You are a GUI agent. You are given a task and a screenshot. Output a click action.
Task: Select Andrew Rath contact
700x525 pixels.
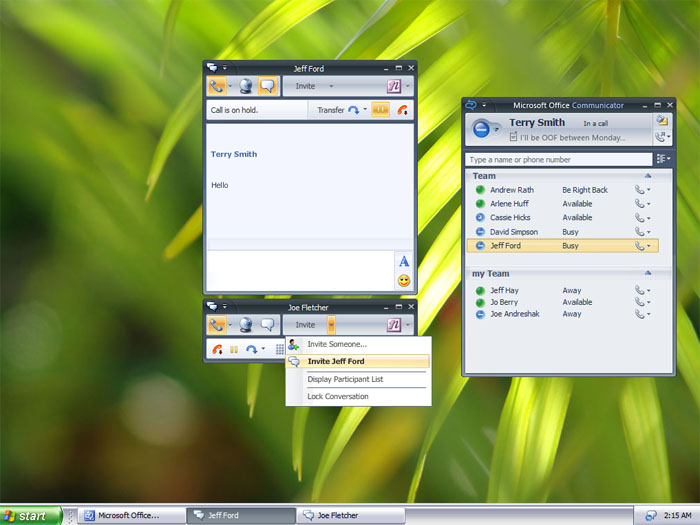562,190
